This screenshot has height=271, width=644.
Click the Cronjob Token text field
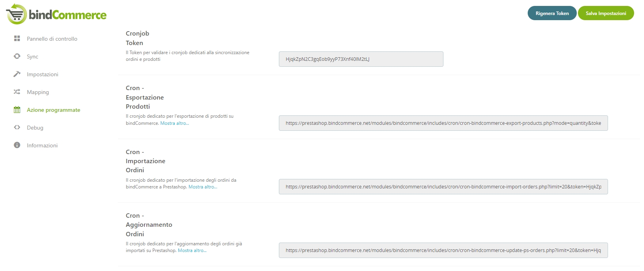tap(361, 59)
